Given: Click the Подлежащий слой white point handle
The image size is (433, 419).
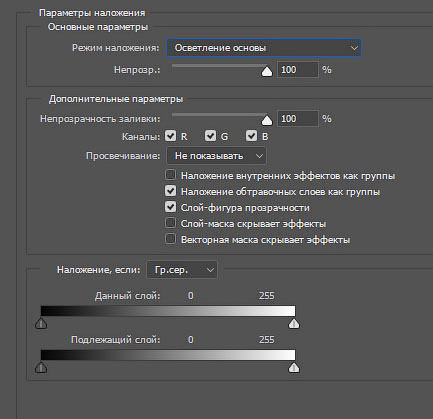Looking at the screenshot, I should [x=294, y=367].
